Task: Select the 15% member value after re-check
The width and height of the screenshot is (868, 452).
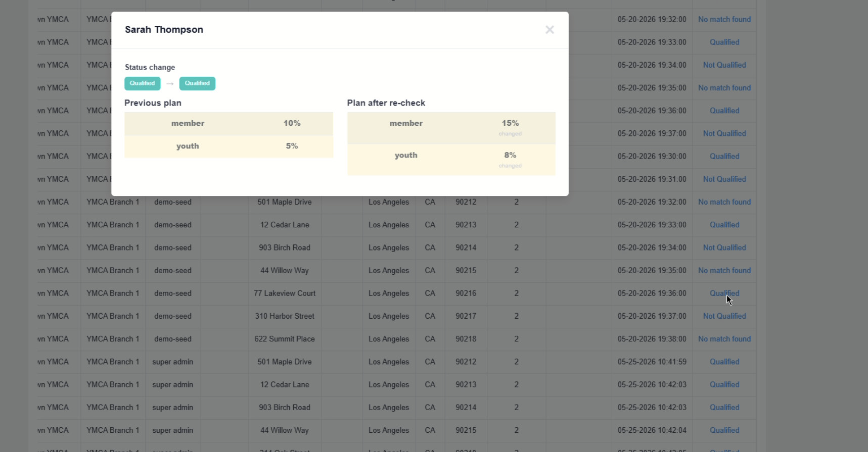Action: point(510,123)
